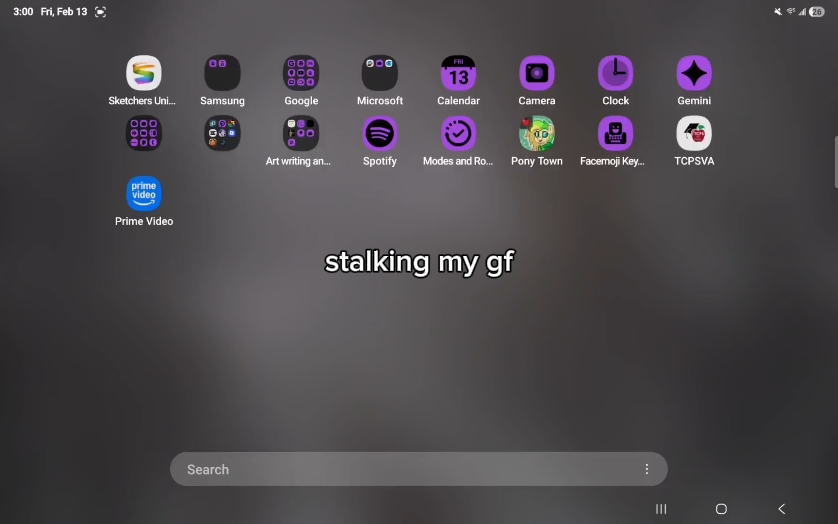The image size is (838, 524).
Task: Tap the muted sound status icon
Action: click(x=778, y=12)
